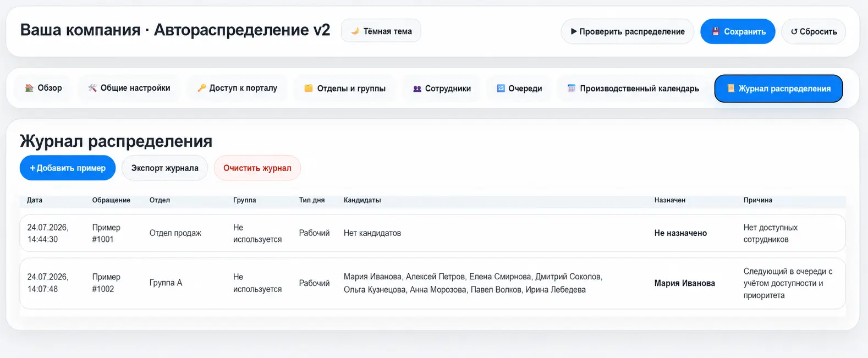868x358 pixels.
Task: Click the Причина column header
Action: (757, 200)
